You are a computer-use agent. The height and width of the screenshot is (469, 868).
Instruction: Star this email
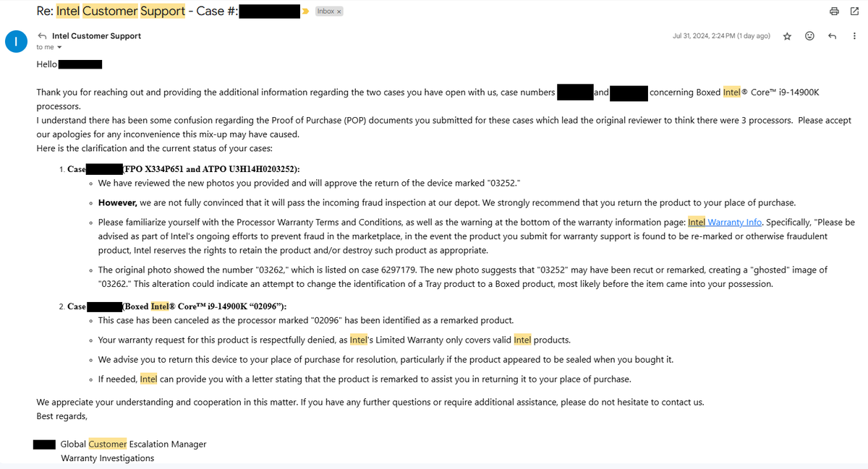787,35
